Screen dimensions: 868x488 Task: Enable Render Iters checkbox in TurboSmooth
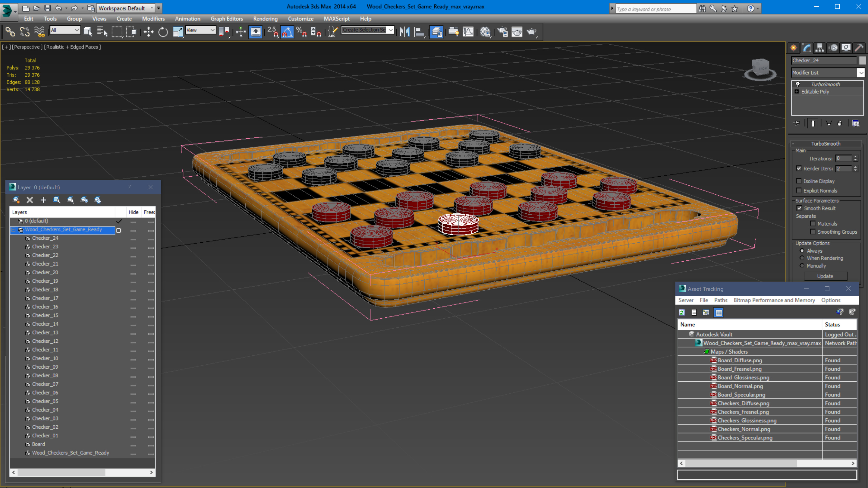click(798, 168)
